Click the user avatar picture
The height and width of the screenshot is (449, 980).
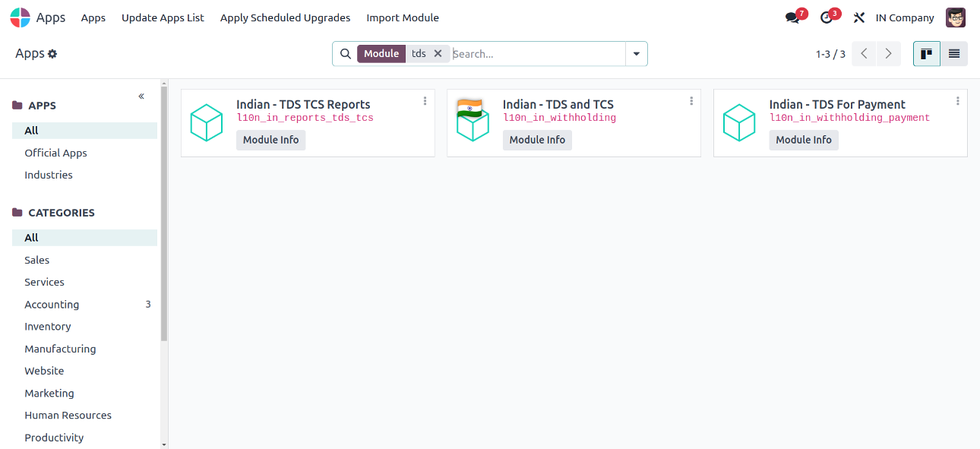956,17
